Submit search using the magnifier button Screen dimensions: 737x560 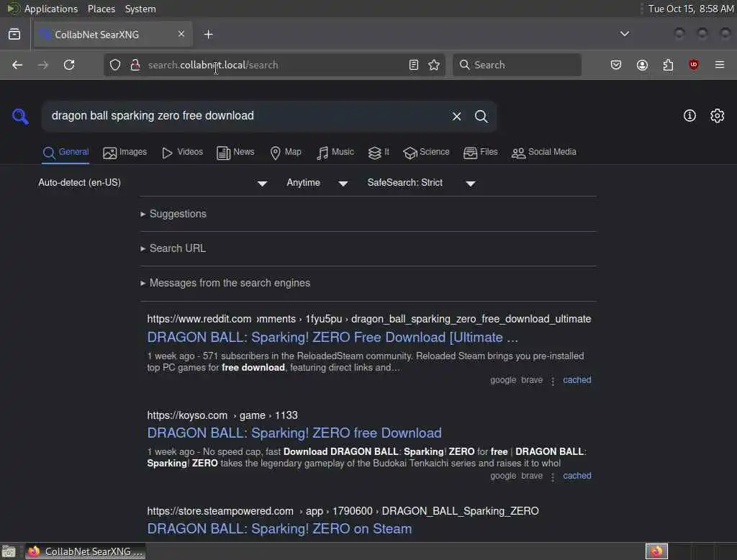point(481,116)
